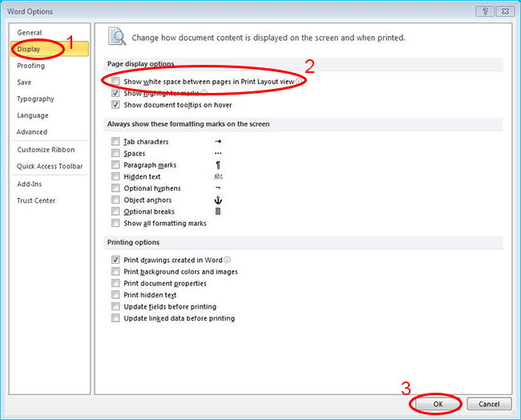
Task: Click the Printing options heading
Action: [133, 242]
